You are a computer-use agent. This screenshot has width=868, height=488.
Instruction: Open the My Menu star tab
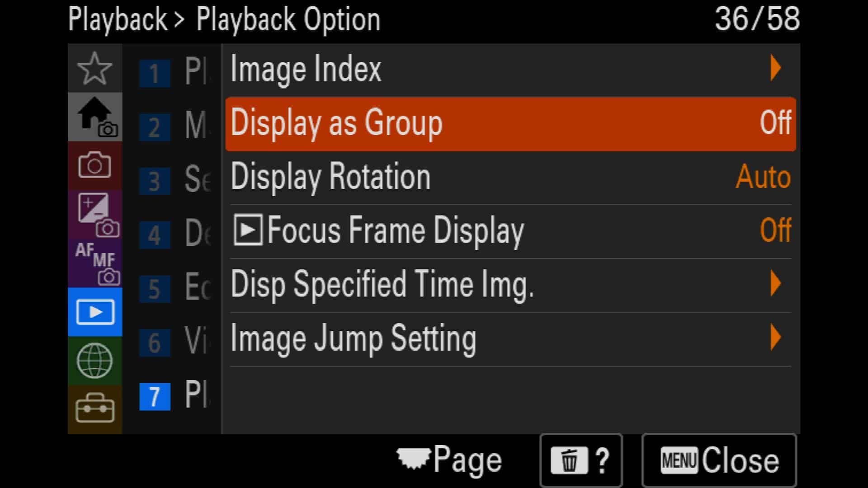[x=94, y=68]
